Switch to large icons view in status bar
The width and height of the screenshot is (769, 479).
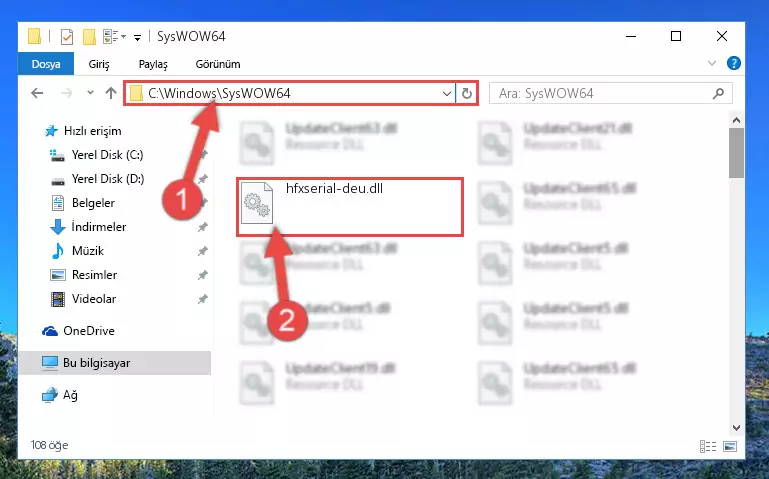click(730, 446)
